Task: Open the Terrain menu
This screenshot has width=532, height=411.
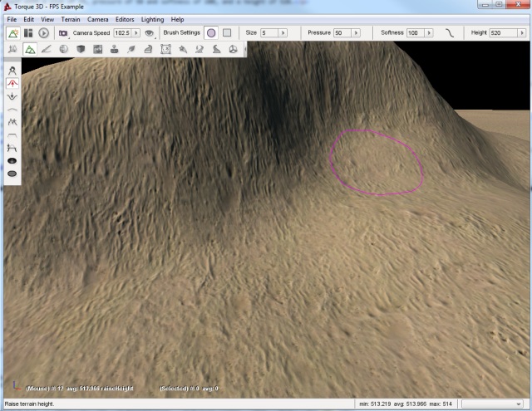Action: pos(71,18)
